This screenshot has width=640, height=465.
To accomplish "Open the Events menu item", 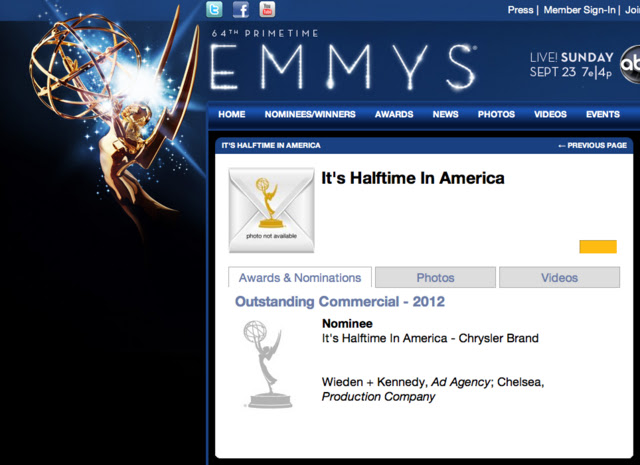I will pyautogui.click(x=603, y=114).
